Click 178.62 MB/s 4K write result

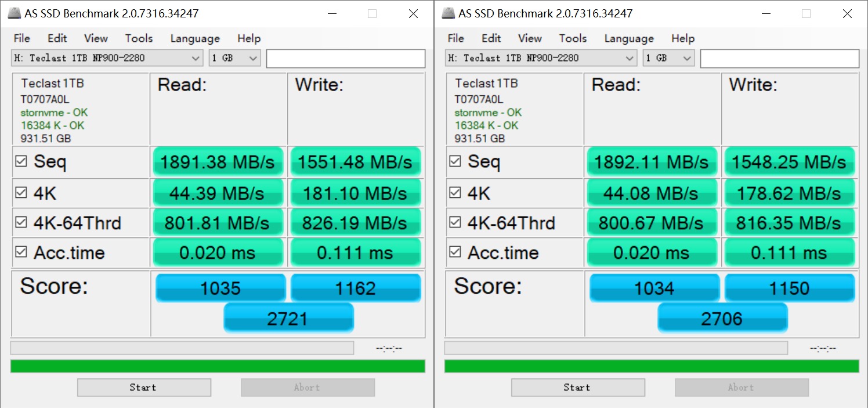coord(790,193)
